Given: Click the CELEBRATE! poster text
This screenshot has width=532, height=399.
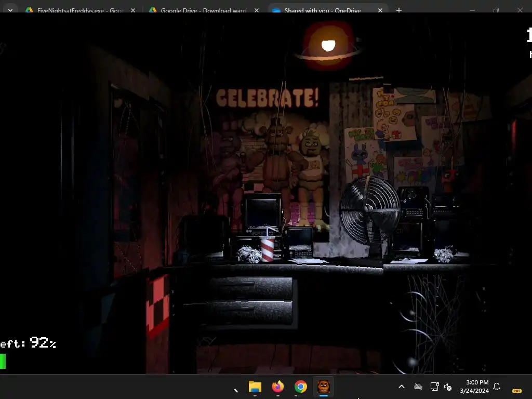Looking at the screenshot, I should 268,98.
